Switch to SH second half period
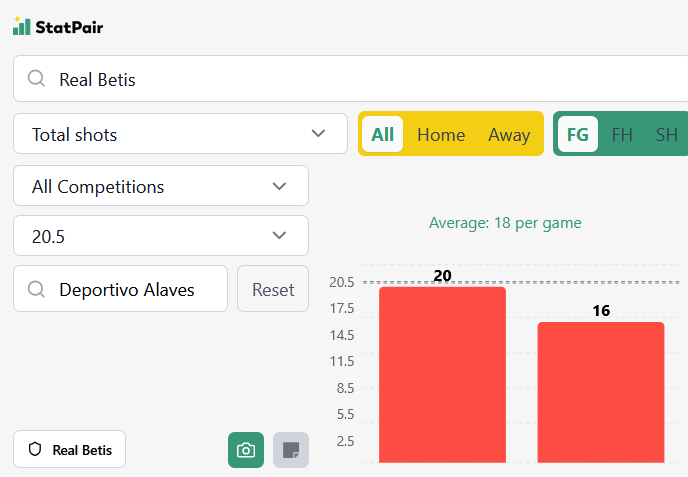 666,135
